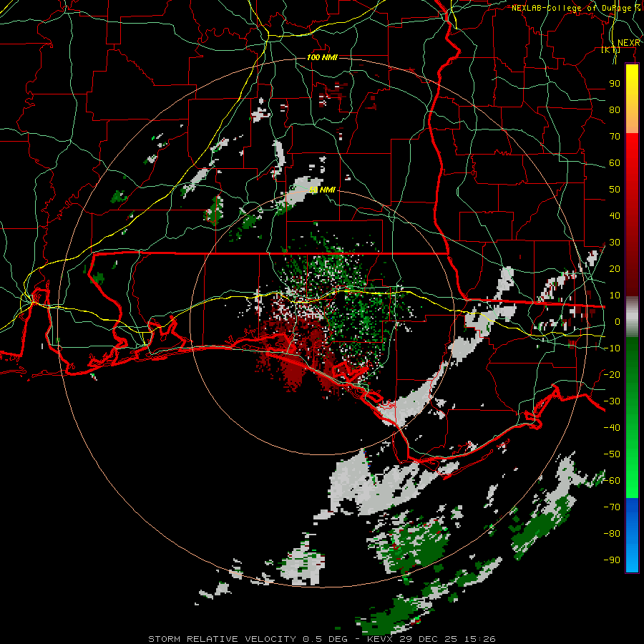Click the STORM RELATIVE VELOCITY caption text

tap(222, 639)
